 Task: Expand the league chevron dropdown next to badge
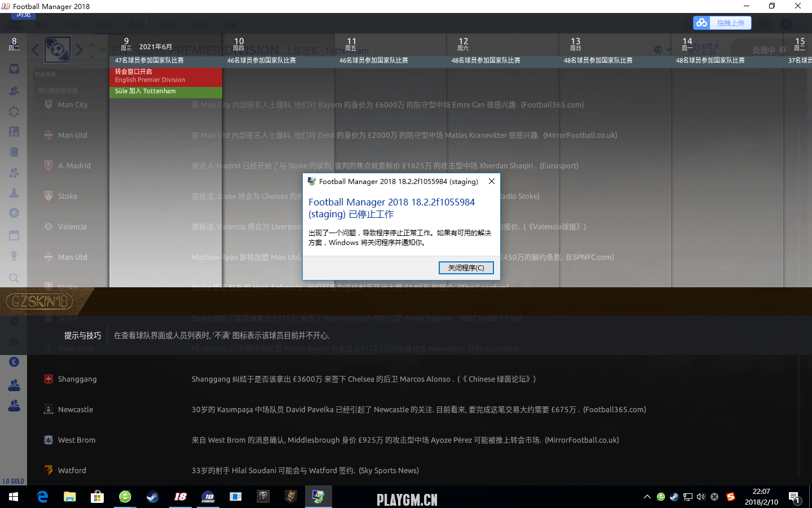103,50
